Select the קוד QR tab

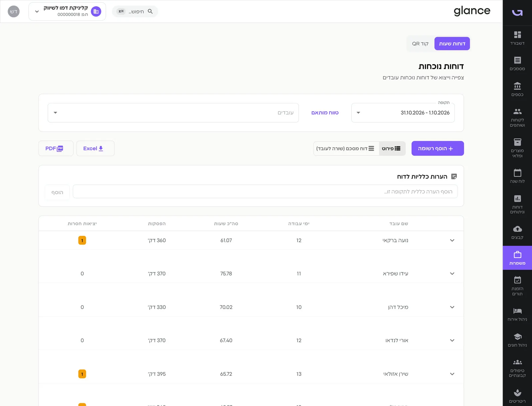coord(420,44)
